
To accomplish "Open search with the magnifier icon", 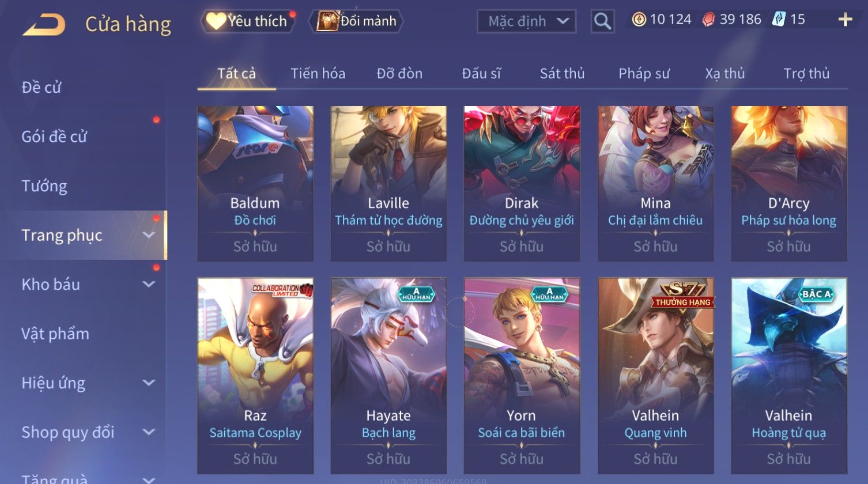I will tap(602, 21).
